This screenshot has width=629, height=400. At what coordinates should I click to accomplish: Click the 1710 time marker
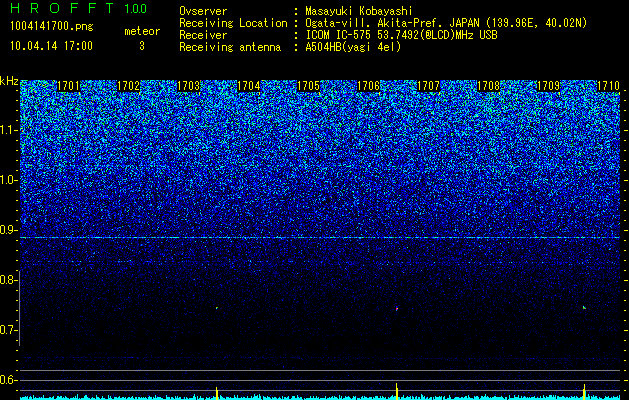click(609, 86)
